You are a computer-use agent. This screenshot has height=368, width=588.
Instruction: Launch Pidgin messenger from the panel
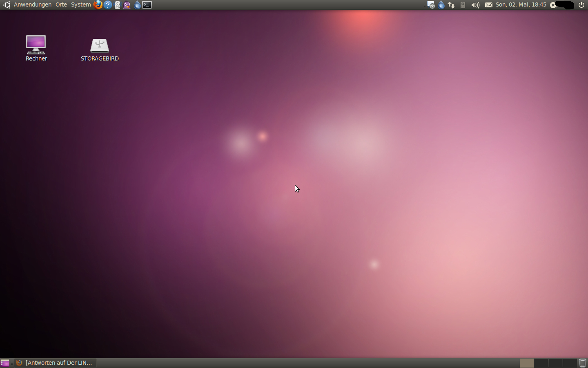[x=127, y=5]
